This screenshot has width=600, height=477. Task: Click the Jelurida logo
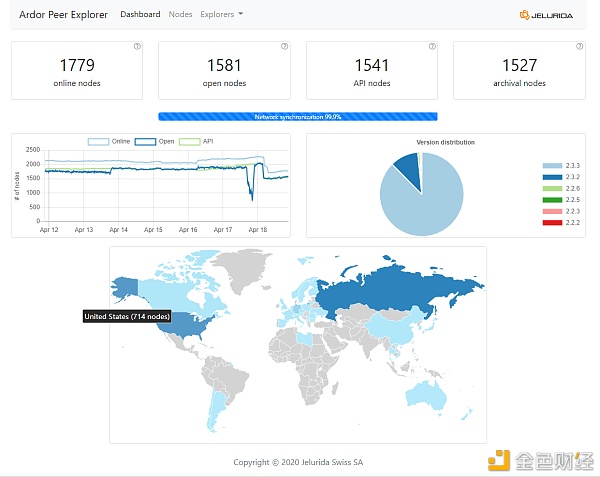point(546,15)
